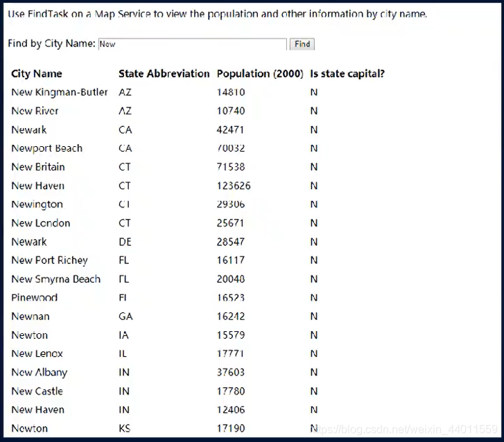Click the Find button
The width and height of the screenshot is (504, 442).
pyautogui.click(x=302, y=44)
